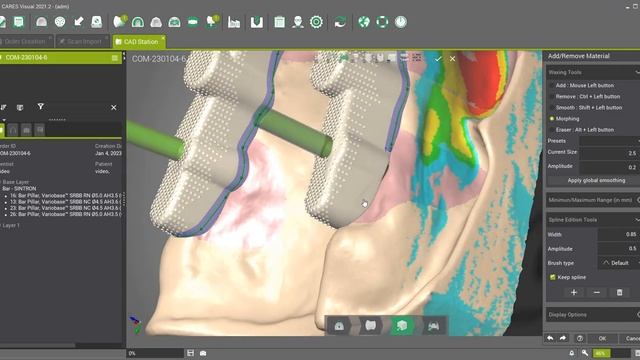Collapse the Waxing Tools section
The image size is (640, 360).
[637, 72]
